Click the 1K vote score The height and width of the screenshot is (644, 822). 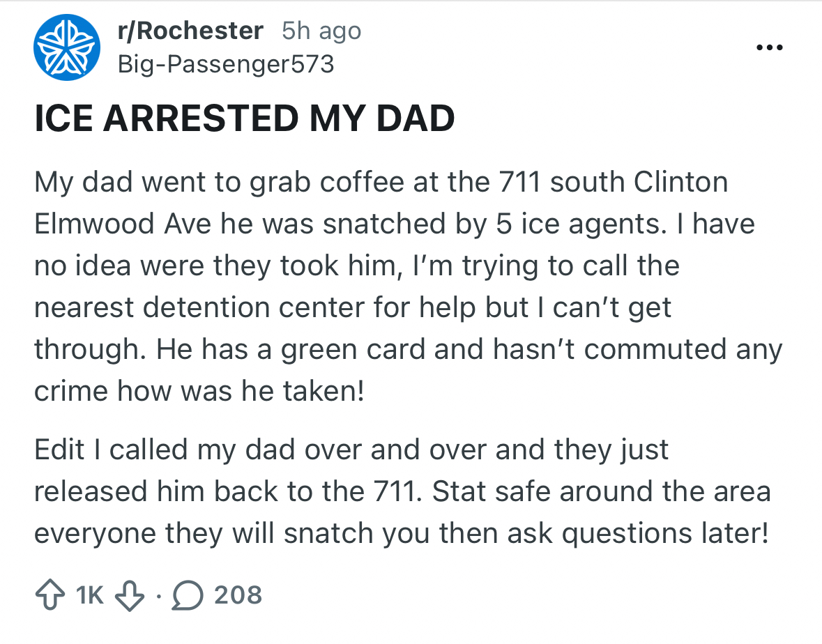[89, 595]
